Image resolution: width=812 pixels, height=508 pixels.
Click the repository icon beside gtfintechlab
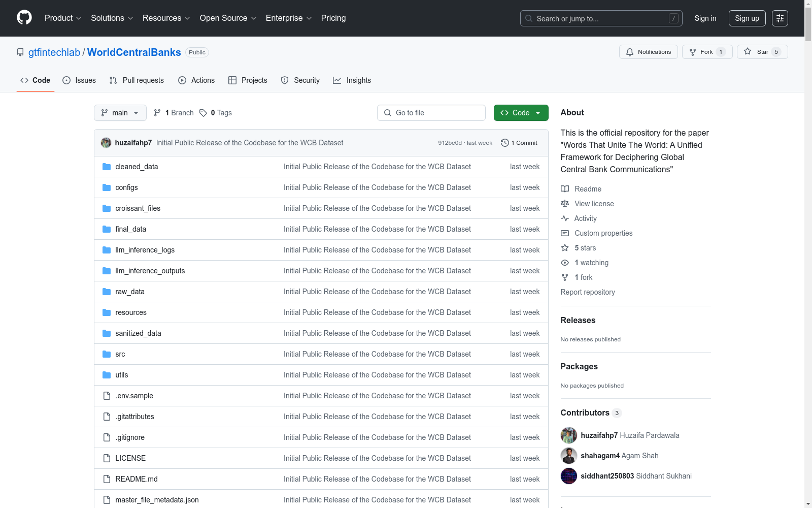[x=20, y=52]
